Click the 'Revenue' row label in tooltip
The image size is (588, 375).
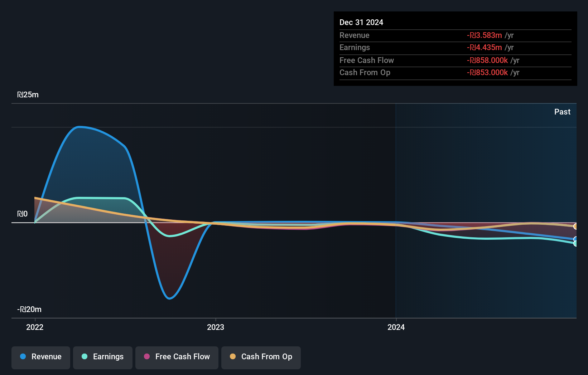(355, 35)
